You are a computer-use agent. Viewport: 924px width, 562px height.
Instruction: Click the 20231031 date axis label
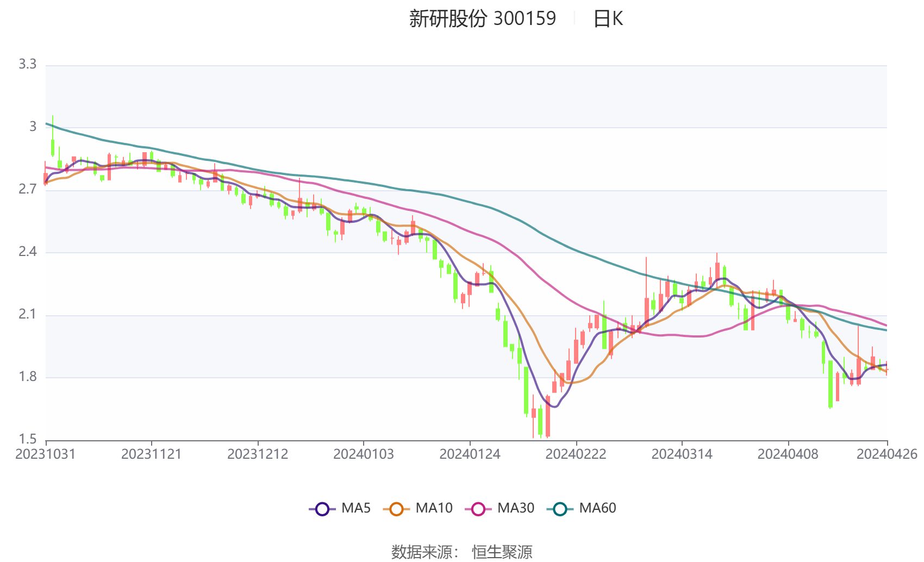[46, 454]
